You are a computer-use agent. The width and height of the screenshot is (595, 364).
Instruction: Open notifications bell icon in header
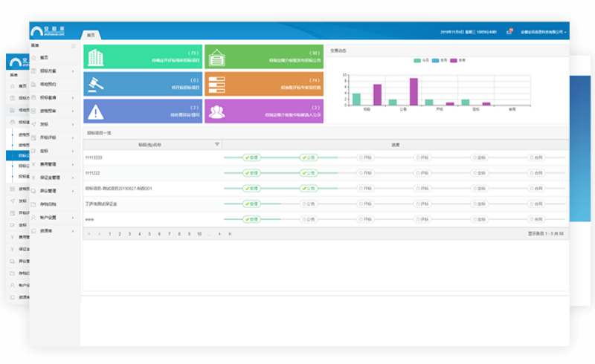point(509,32)
